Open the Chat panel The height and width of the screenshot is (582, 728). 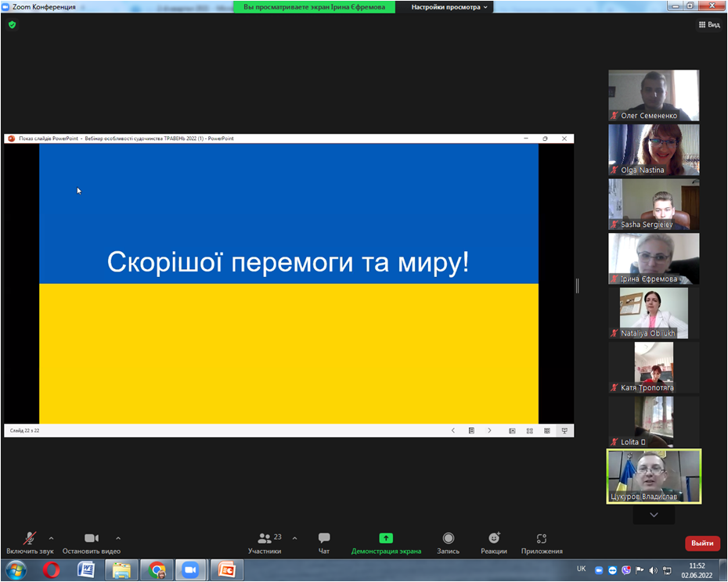[324, 542]
